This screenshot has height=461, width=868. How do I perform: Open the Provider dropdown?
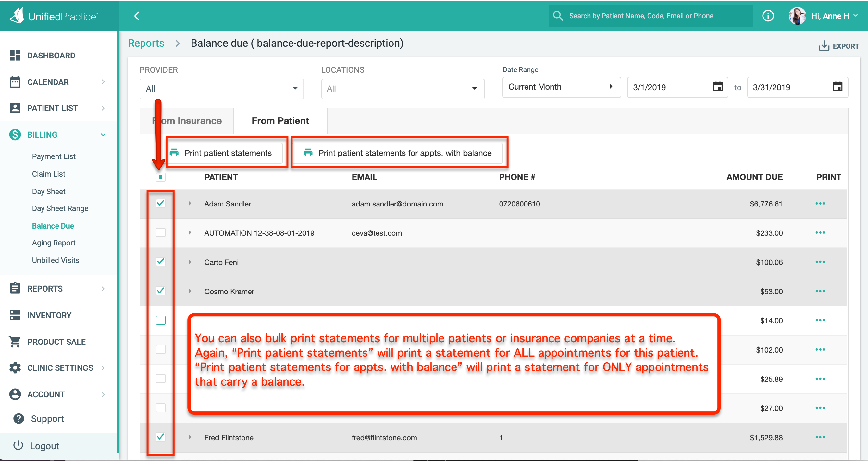pyautogui.click(x=221, y=89)
